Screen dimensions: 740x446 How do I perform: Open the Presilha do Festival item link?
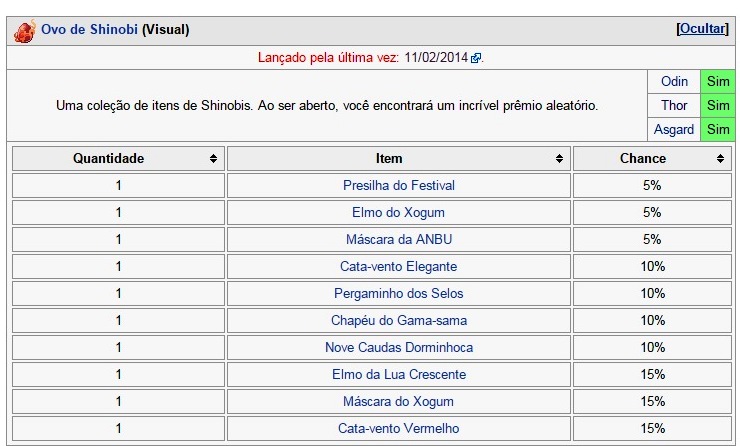point(399,185)
